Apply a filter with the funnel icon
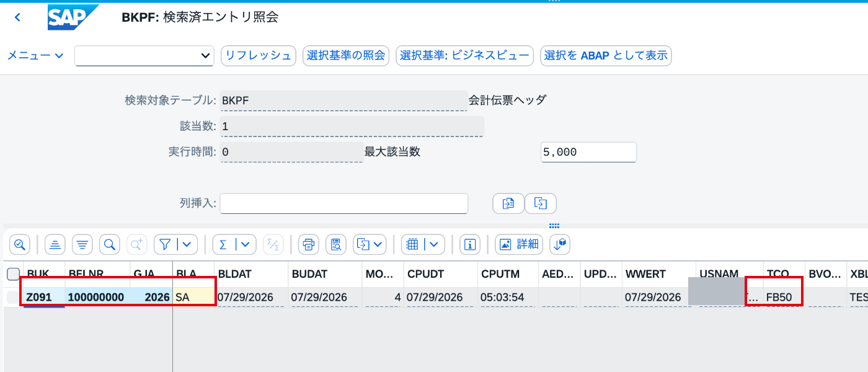Image resolution: width=868 pixels, height=372 pixels. [165, 244]
